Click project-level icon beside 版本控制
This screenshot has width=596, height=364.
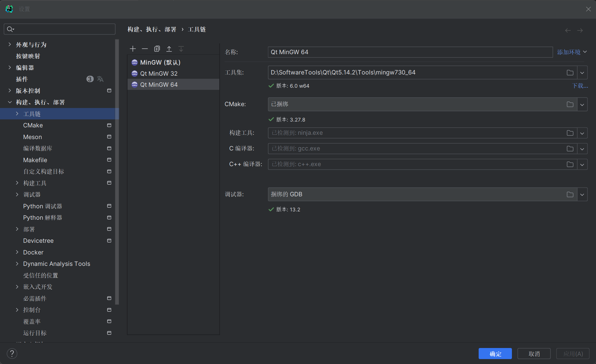pyautogui.click(x=109, y=90)
